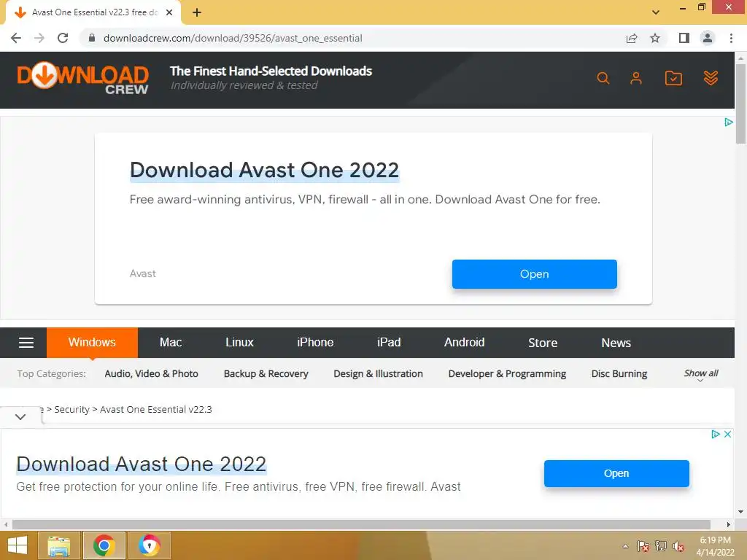The width and height of the screenshot is (747, 560).
Task: Open File Explorer from the taskbar
Action: [58, 545]
